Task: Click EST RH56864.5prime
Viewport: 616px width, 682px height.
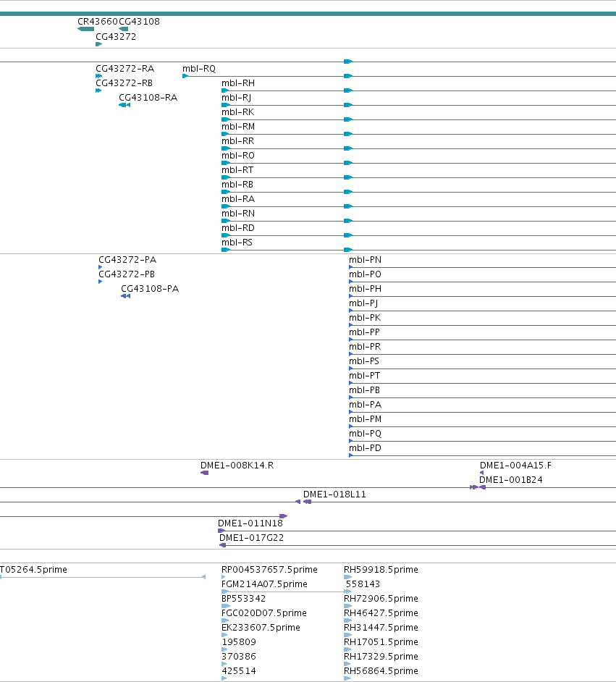Action: (381, 671)
